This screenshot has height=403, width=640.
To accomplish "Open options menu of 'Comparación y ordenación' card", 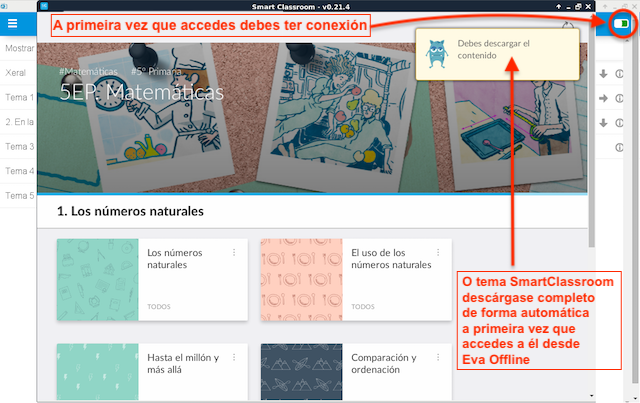I will coord(438,358).
